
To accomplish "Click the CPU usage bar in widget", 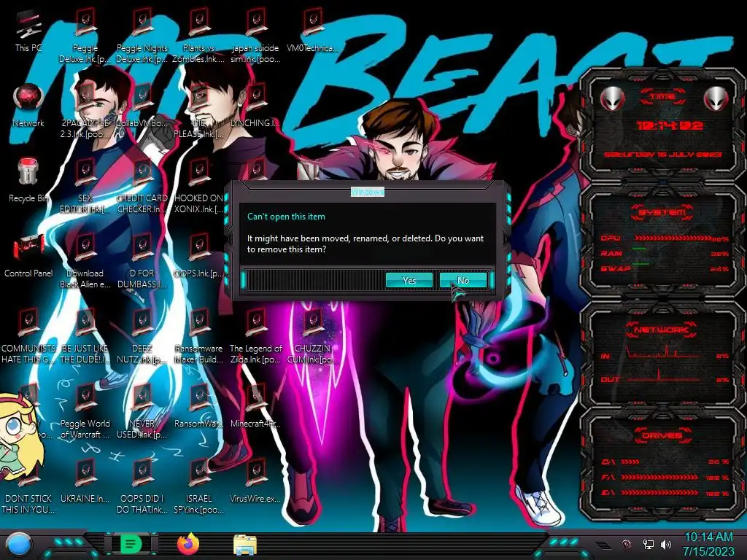I will tap(673, 238).
